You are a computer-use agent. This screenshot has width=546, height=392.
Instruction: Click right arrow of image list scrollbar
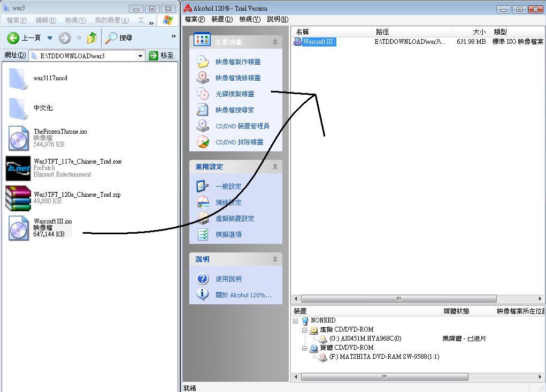tap(540, 299)
